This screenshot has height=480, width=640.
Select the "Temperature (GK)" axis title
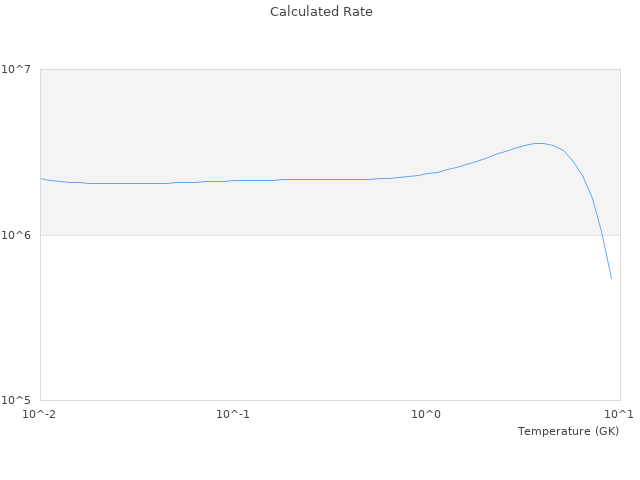click(568, 431)
